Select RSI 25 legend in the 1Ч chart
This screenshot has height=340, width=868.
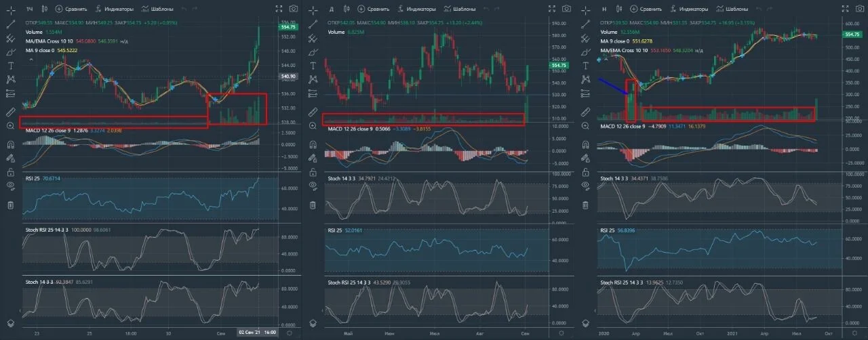tap(32, 179)
